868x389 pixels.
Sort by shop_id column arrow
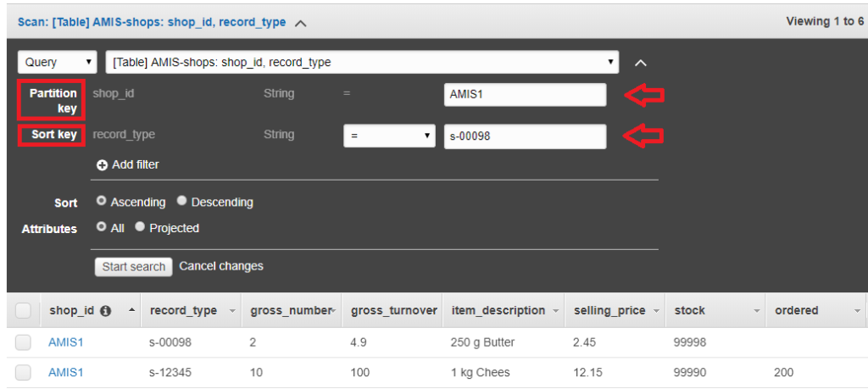click(131, 311)
